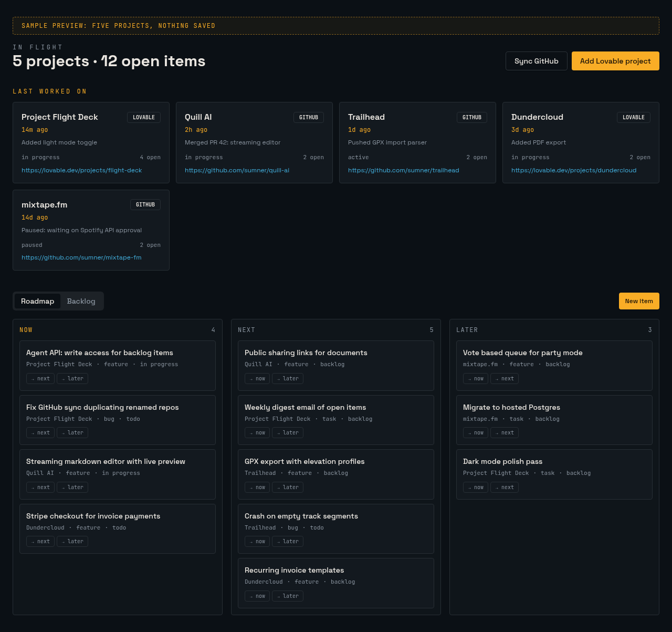The width and height of the screenshot is (672, 632).
Task: Switch to the Backlog tab
Action: coord(81,301)
